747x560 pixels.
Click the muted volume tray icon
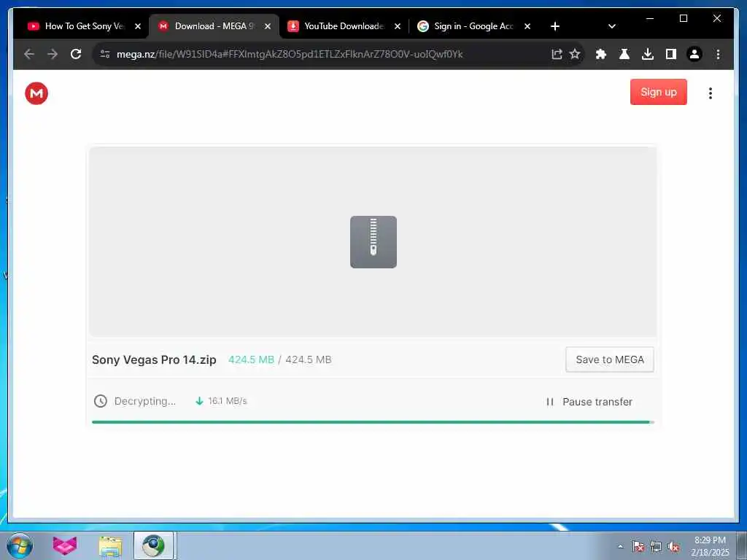pos(673,546)
